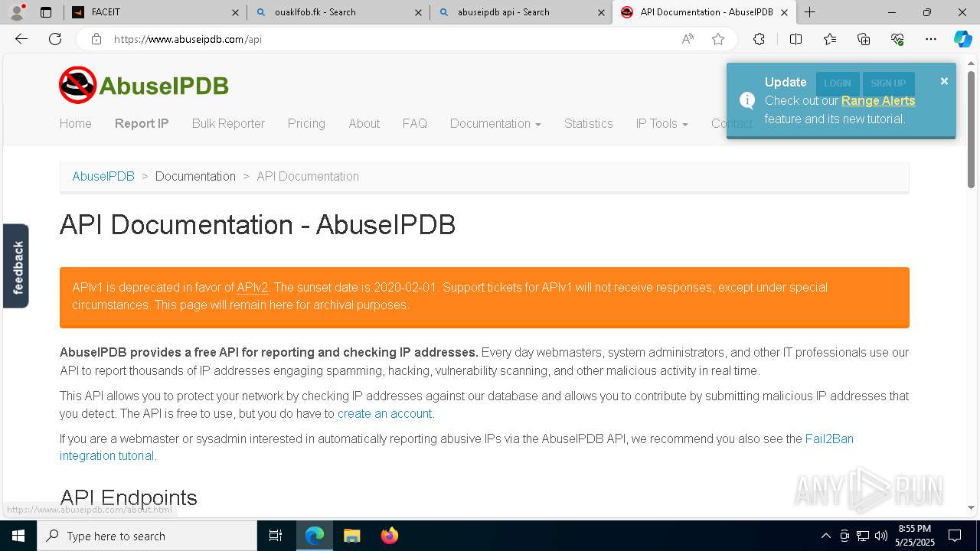Open a new tab with plus button

[809, 12]
